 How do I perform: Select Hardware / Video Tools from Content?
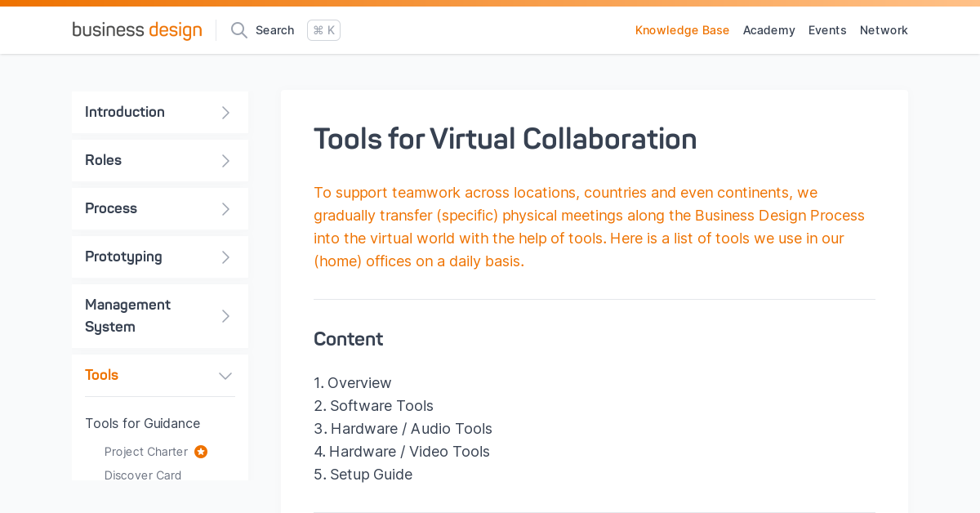(409, 451)
